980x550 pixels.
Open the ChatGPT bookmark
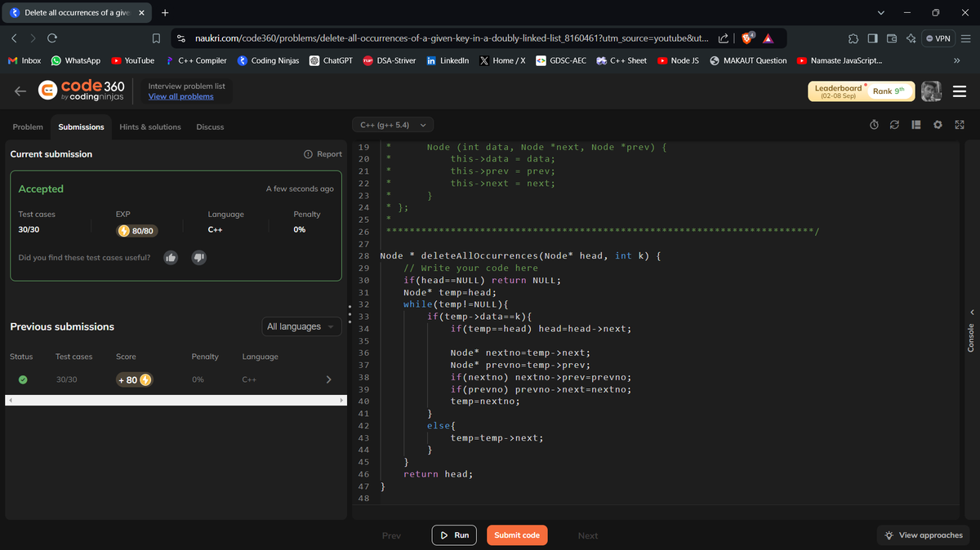point(331,60)
